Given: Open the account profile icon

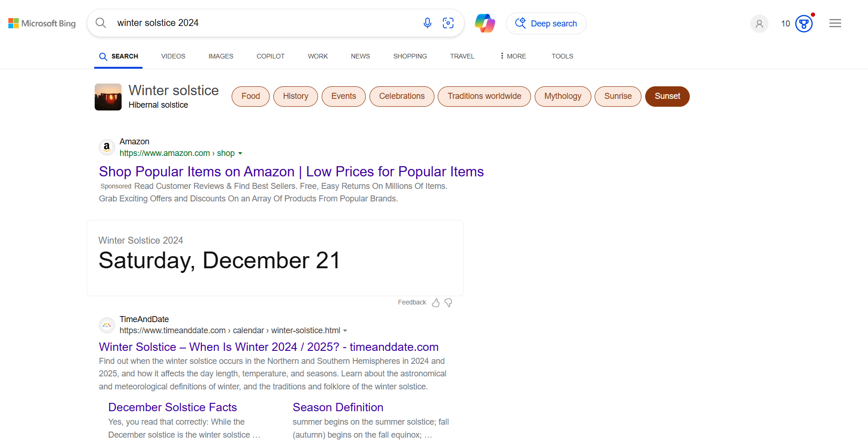Looking at the screenshot, I should [759, 24].
